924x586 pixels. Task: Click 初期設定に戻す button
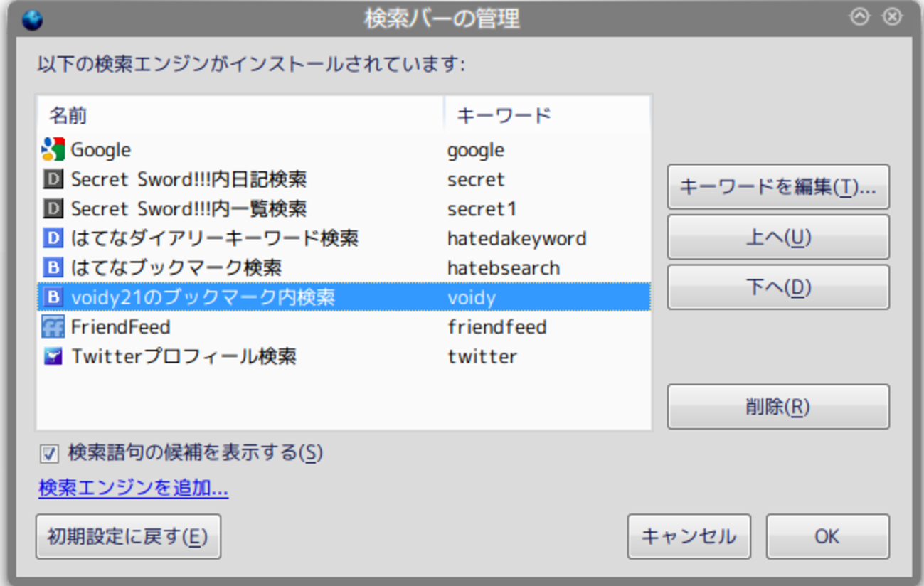[128, 536]
